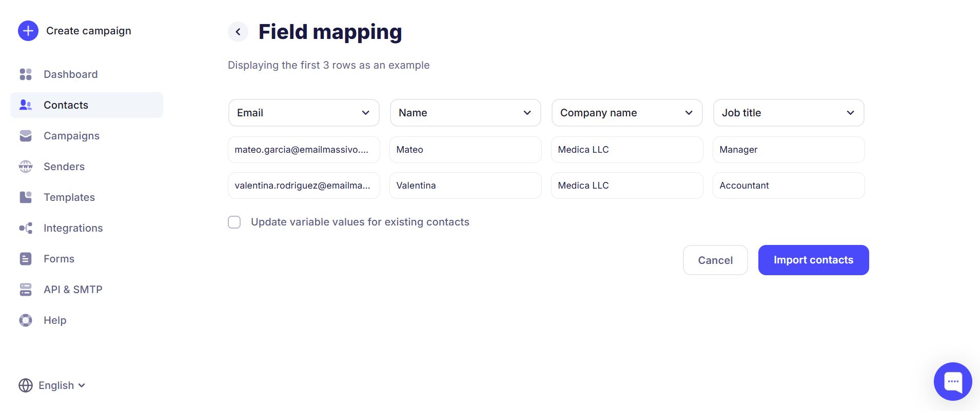Click the Campaigns envelope icon
This screenshot has width=980, height=411.
(x=26, y=136)
